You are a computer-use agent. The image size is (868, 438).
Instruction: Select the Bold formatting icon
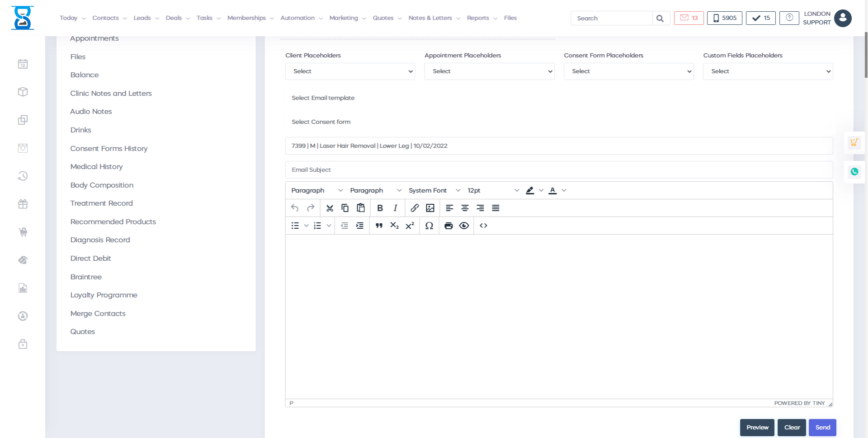(x=380, y=208)
